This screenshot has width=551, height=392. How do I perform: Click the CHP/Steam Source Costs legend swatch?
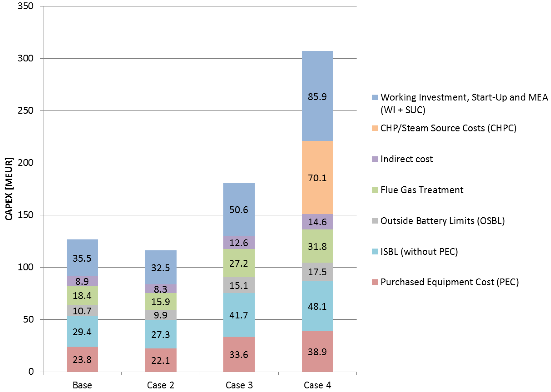coord(375,128)
